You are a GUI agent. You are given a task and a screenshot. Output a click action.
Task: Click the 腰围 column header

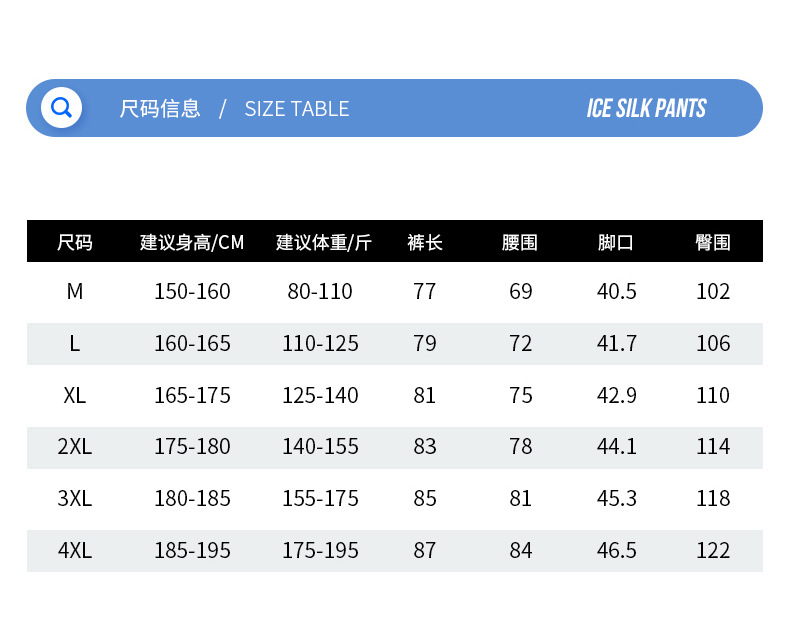520,242
